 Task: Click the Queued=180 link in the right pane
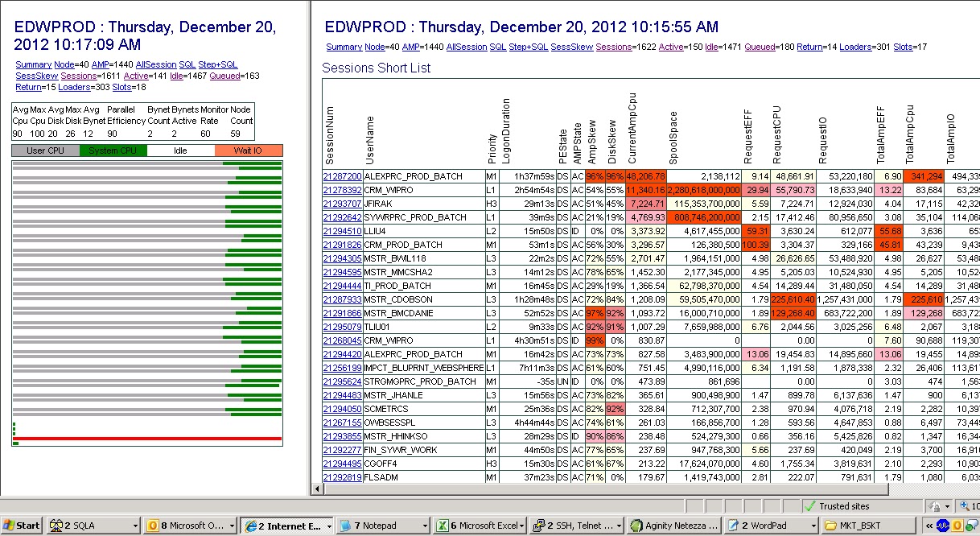pyautogui.click(x=760, y=47)
